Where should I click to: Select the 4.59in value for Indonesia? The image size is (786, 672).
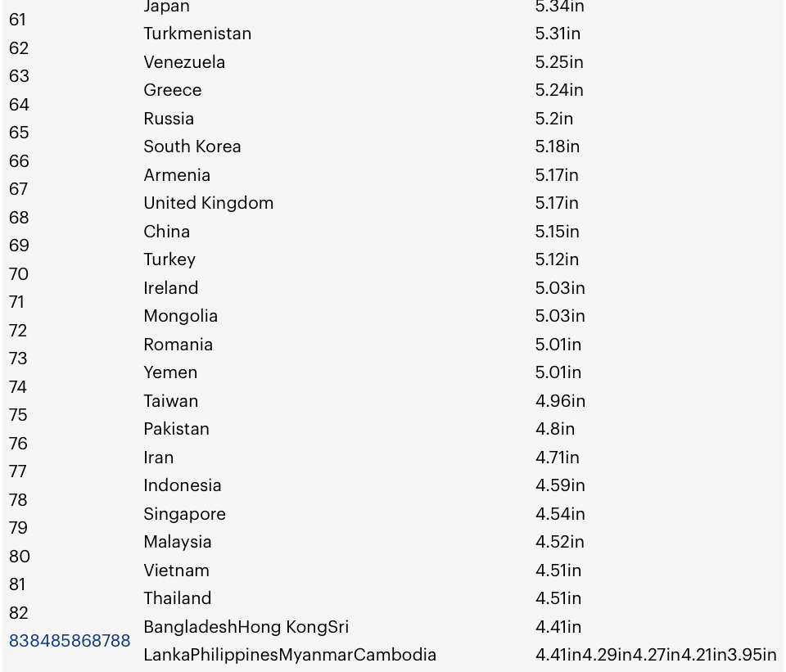(x=560, y=485)
